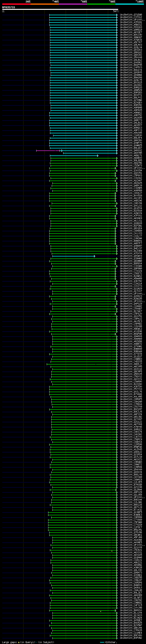
Task: Click the purple ~60% identity legend segment
Action: click(x=73, y=4)
